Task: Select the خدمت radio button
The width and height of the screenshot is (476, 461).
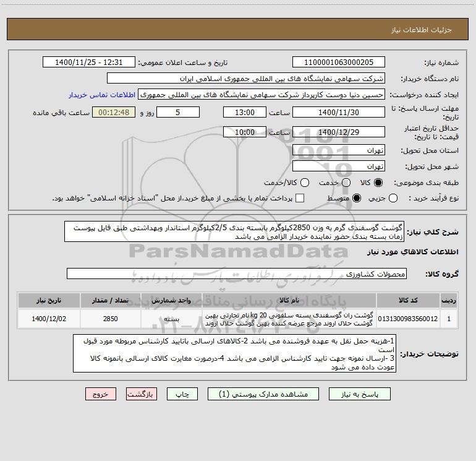Action: pos(346,183)
